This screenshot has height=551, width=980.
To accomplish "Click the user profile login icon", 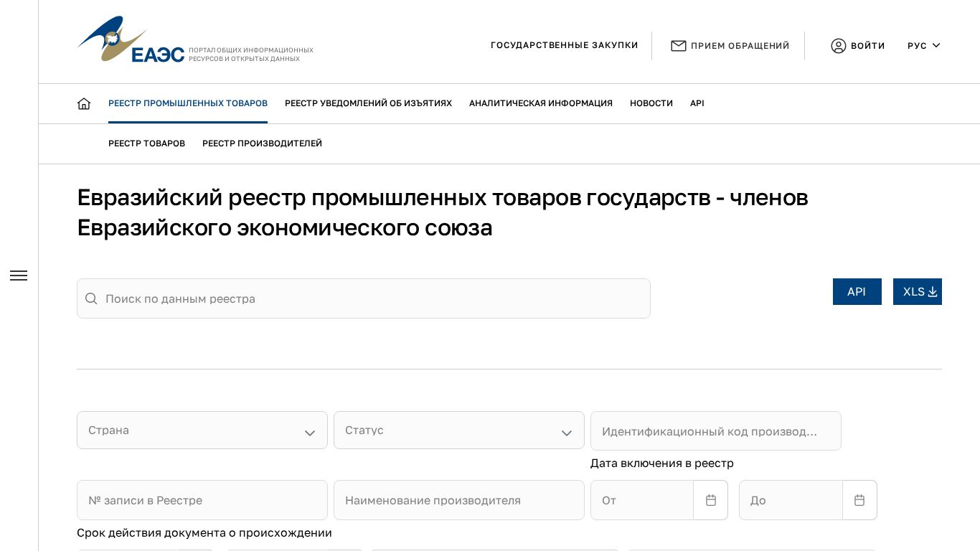I will pyautogui.click(x=838, y=46).
